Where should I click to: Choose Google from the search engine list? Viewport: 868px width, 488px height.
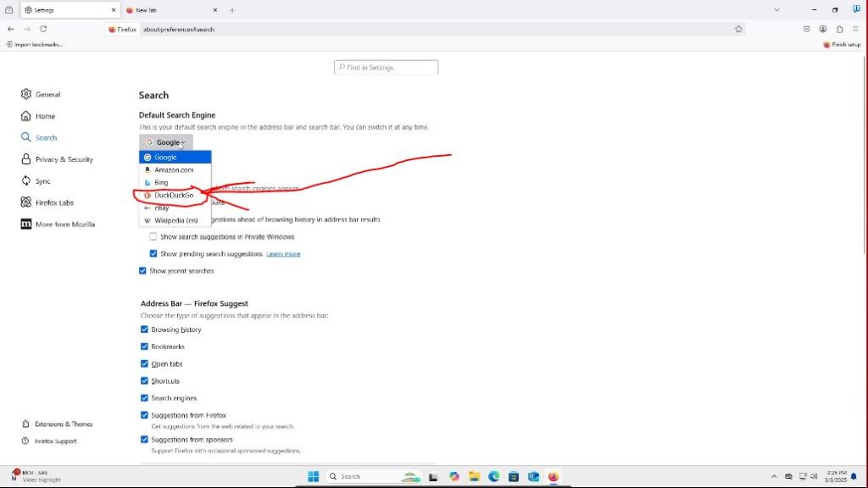(x=175, y=157)
